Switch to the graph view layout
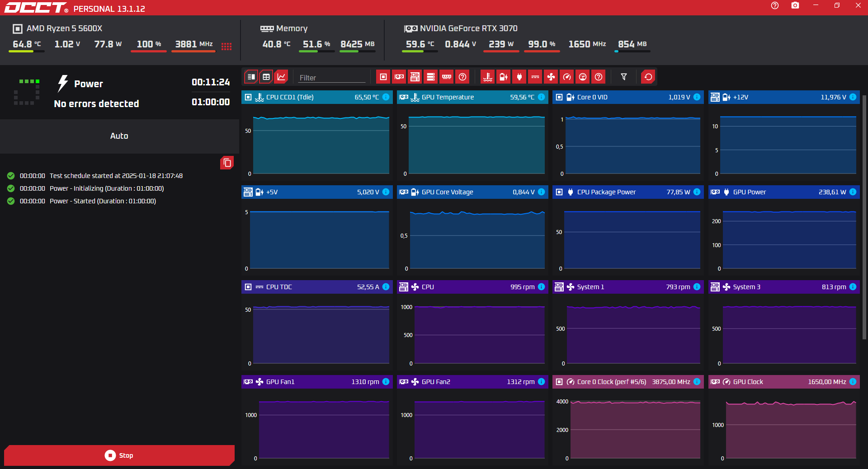The height and width of the screenshot is (469, 868). coord(281,77)
